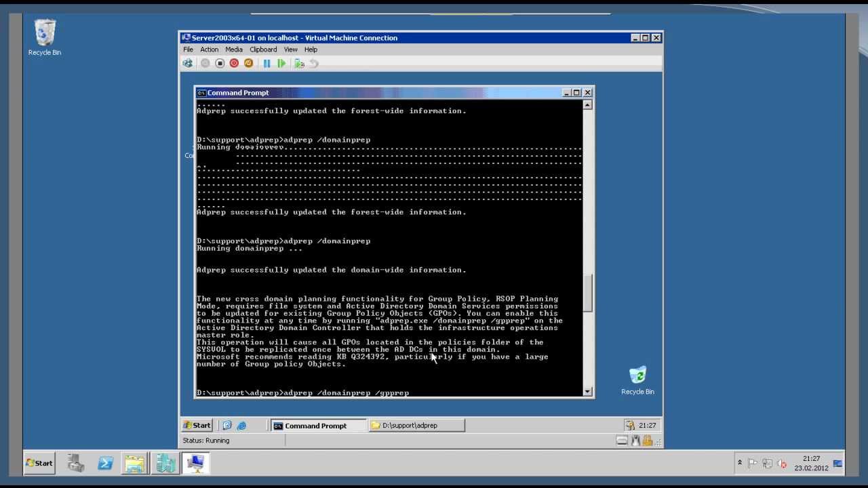Click the Virtual Machine Connection taskbar icon

pyautogui.click(x=195, y=463)
